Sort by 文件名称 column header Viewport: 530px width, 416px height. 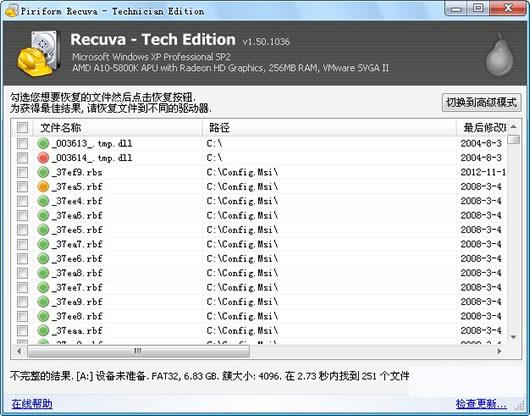pyautogui.click(x=118, y=127)
